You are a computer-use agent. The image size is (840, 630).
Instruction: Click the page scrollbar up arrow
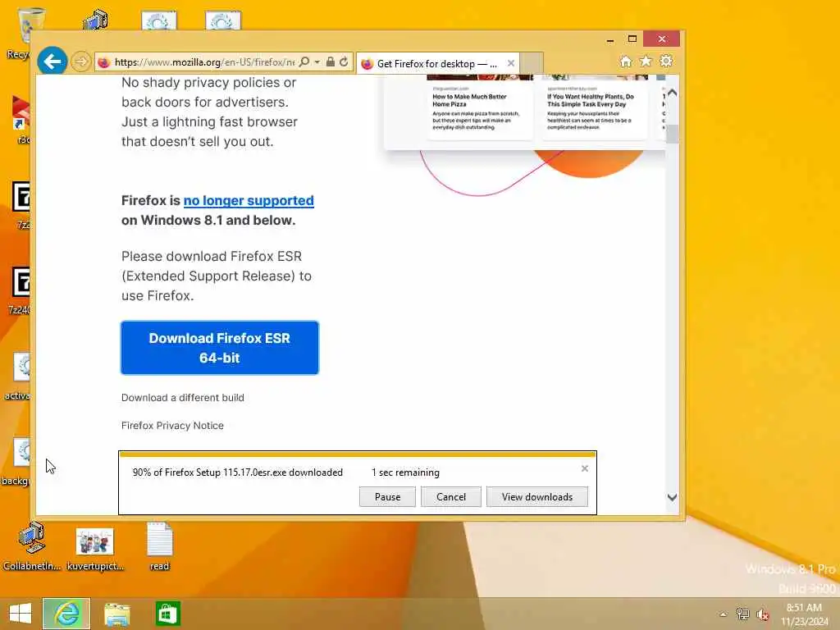click(x=673, y=93)
